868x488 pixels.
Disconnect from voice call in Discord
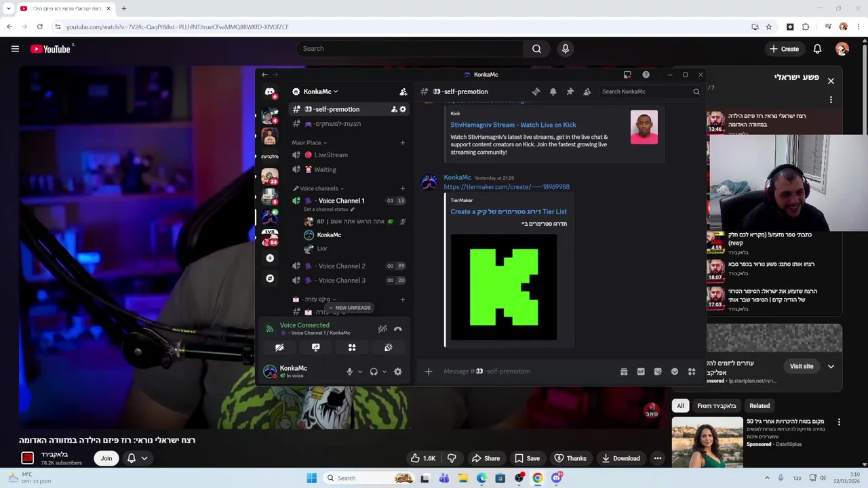pos(398,329)
